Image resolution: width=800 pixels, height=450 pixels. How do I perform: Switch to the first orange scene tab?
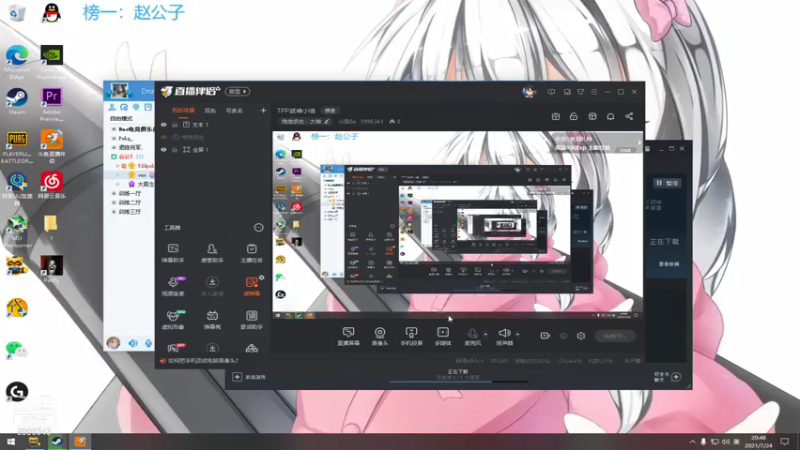pos(183,110)
